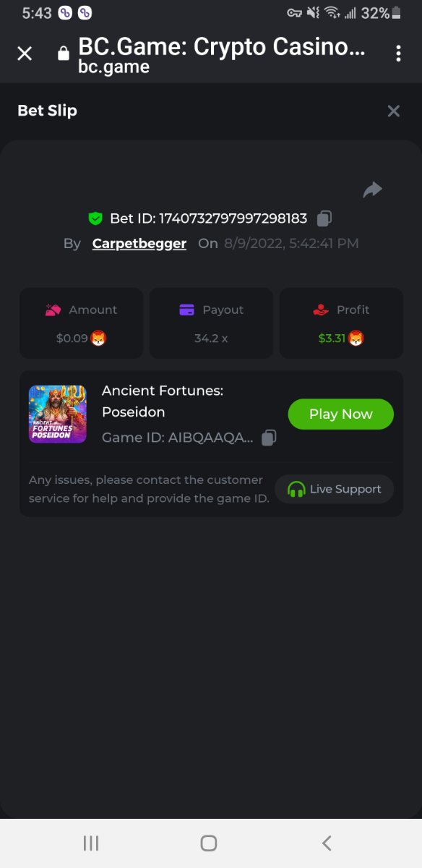Tap the Android back button

(327, 843)
